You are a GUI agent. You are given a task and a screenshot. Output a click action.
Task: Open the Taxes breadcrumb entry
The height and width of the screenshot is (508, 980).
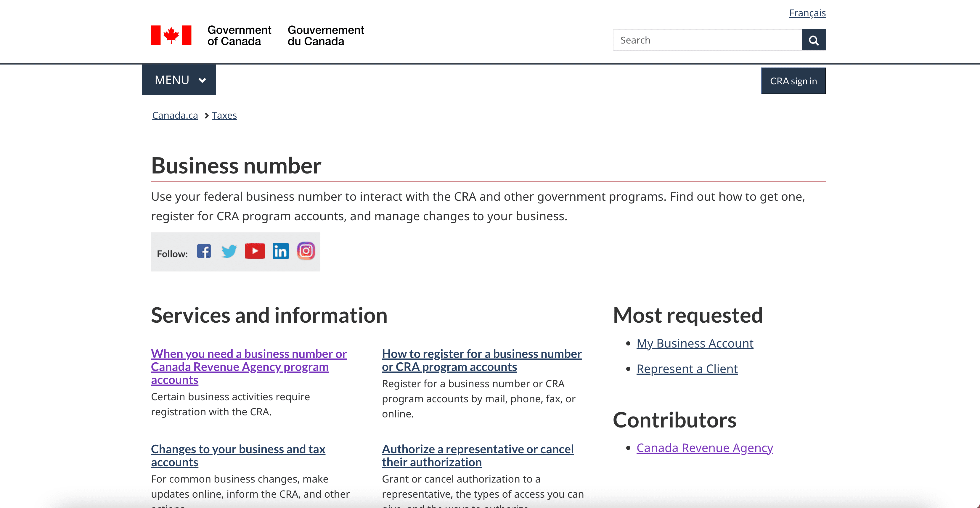[224, 115]
